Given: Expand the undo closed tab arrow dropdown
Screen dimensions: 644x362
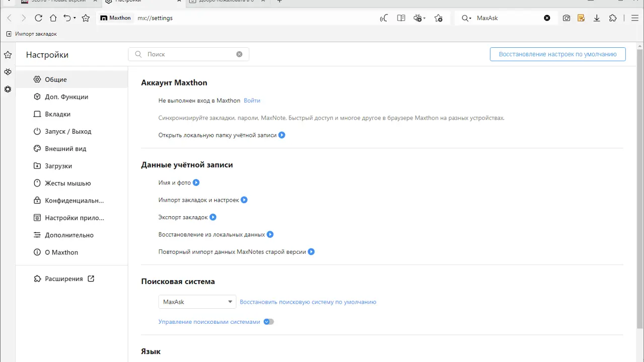Looking at the screenshot, I should (x=74, y=18).
